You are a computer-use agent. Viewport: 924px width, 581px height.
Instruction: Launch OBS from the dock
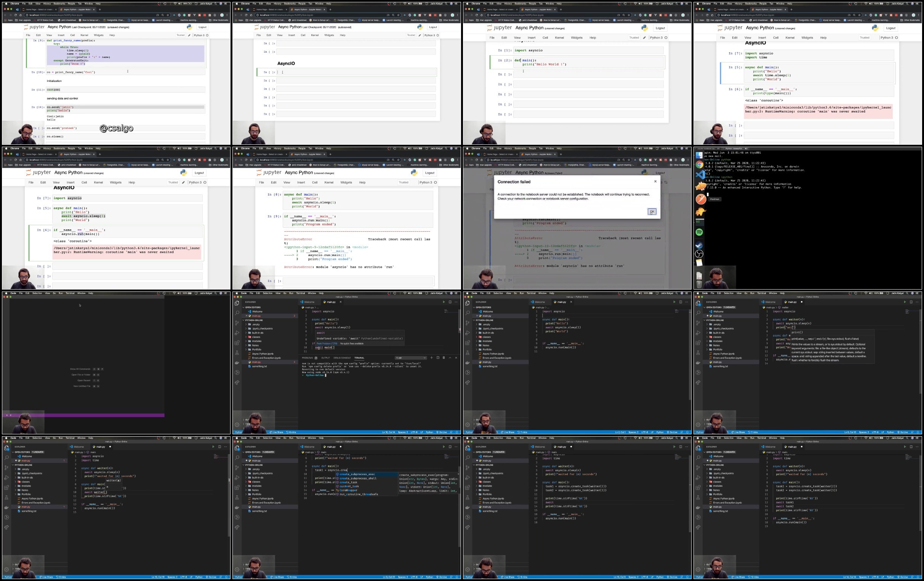point(699,254)
